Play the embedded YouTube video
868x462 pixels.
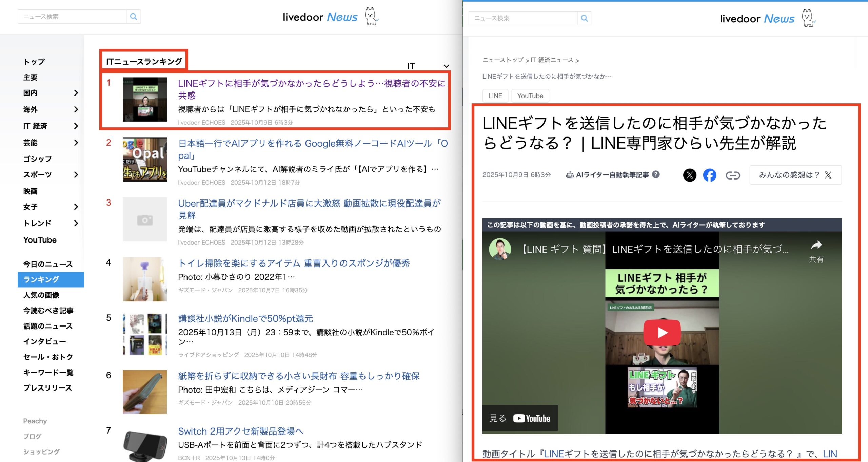662,332
